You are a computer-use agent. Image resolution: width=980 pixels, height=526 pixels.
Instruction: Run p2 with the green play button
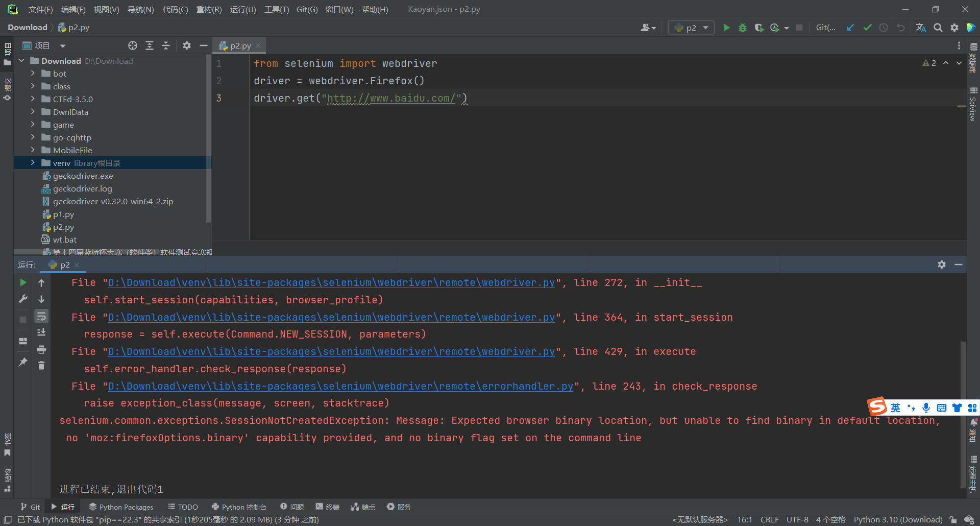726,28
